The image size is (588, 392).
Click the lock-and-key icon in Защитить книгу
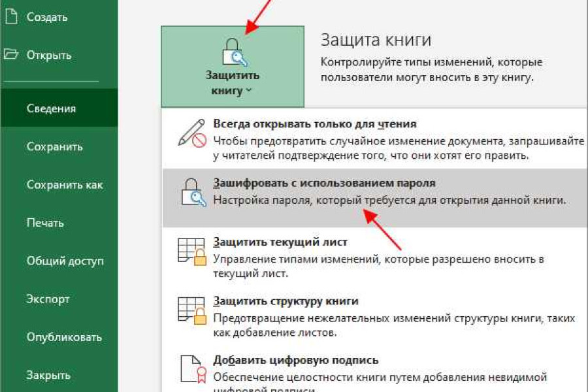[x=233, y=54]
